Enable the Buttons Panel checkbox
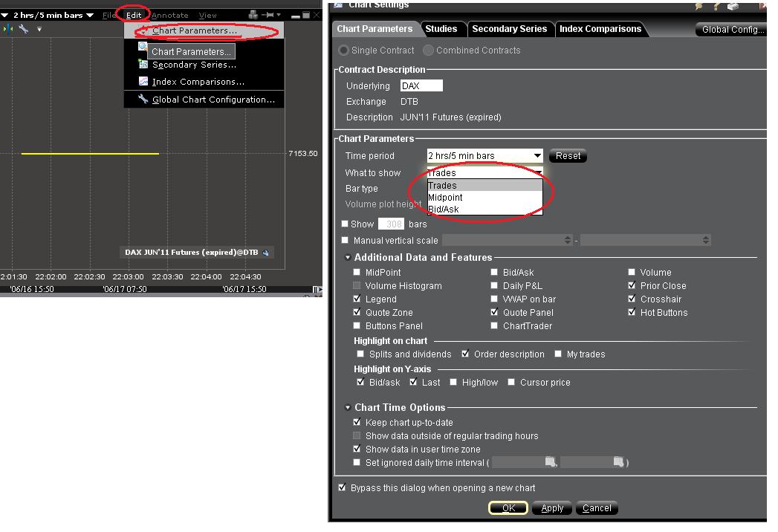 click(x=357, y=325)
